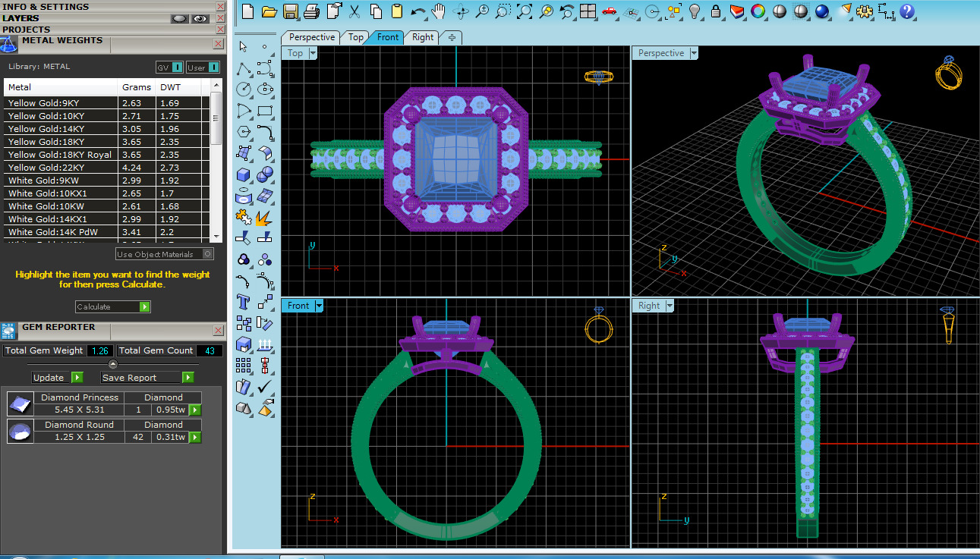The image size is (980, 559).
Task: Toggle the User library switch
Action: (203, 68)
